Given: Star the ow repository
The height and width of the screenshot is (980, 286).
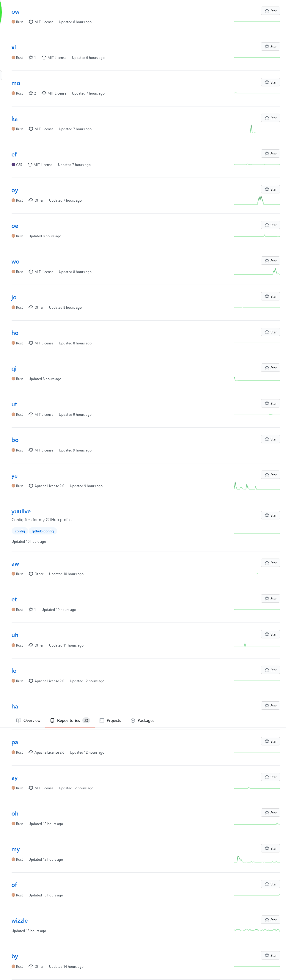Looking at the screenshot, I should (x=270, y=11).
